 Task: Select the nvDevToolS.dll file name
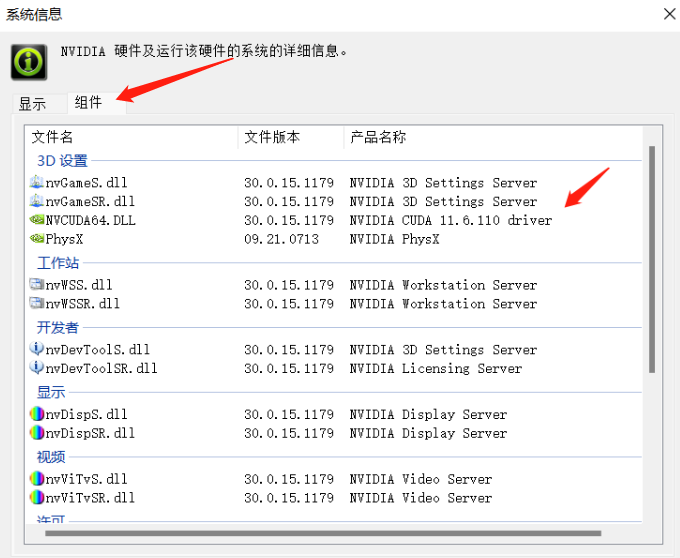click(98, 349)
